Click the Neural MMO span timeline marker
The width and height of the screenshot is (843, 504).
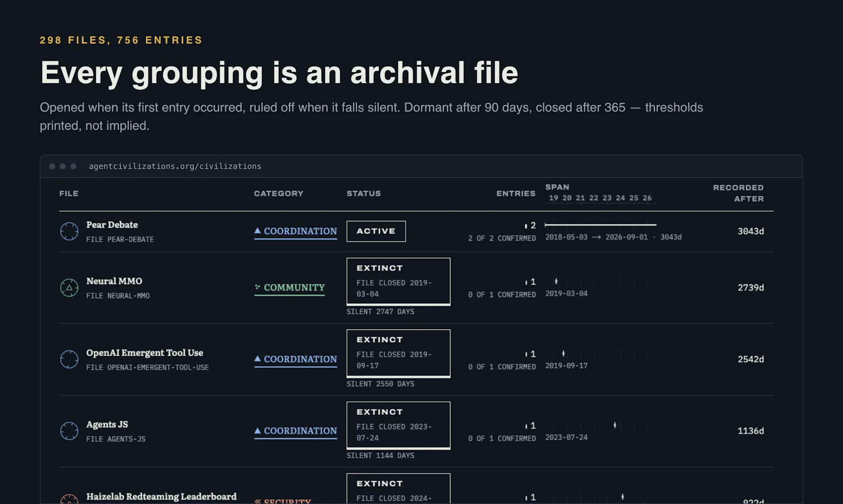(x=556, y=281)
